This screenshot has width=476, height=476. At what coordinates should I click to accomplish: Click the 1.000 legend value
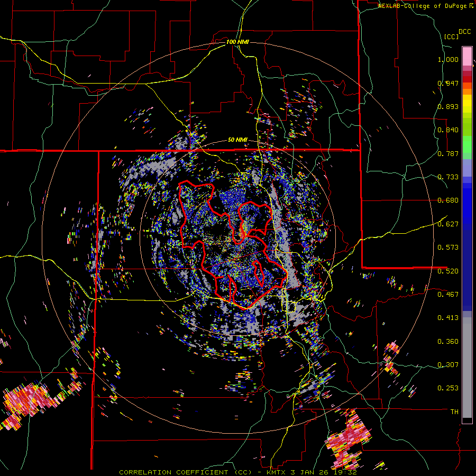pyautogui.click(x=448, y=59)
